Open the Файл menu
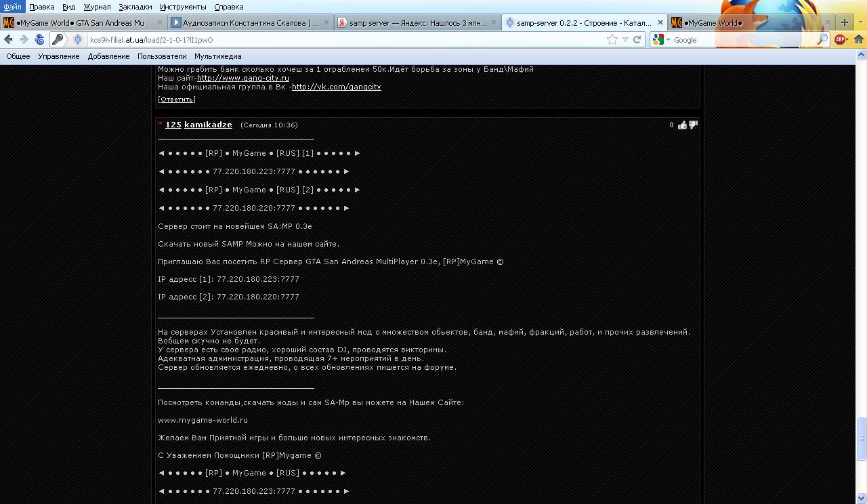 [x=12, y=7]
